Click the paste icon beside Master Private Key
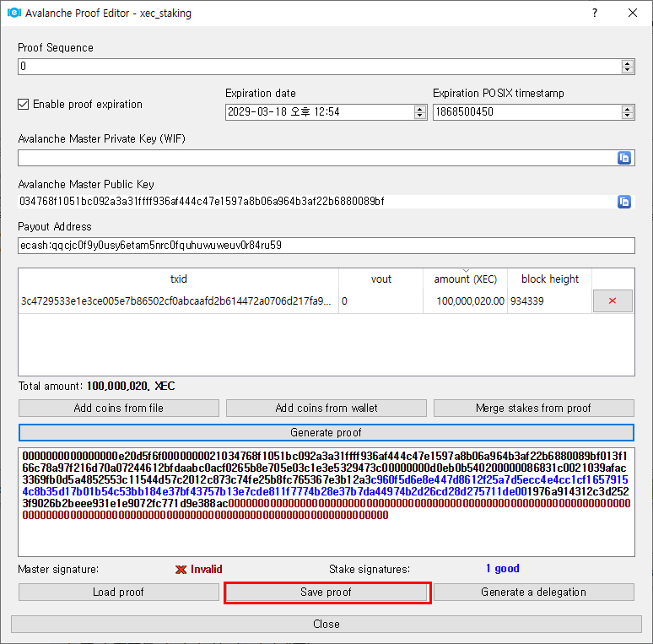653x644 pixels. [624, 158]
